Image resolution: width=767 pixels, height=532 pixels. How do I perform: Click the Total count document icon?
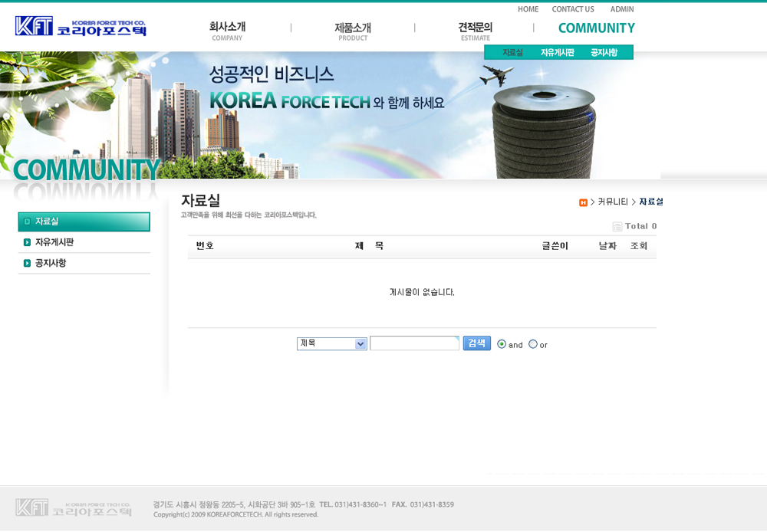[617, 226]
